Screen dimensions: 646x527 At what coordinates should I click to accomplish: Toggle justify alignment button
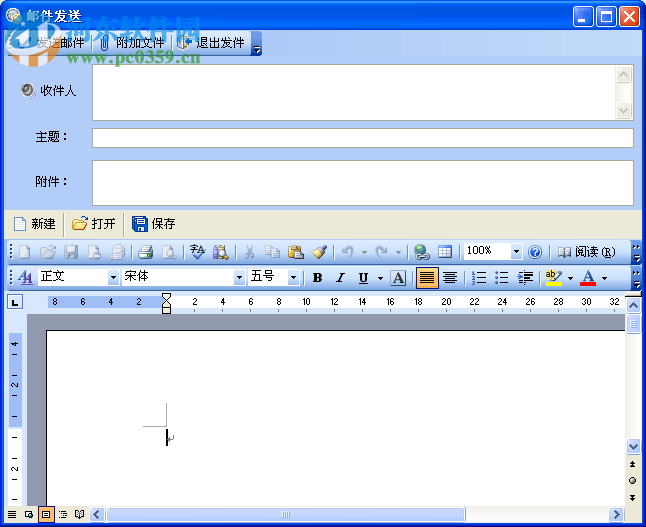427,278
